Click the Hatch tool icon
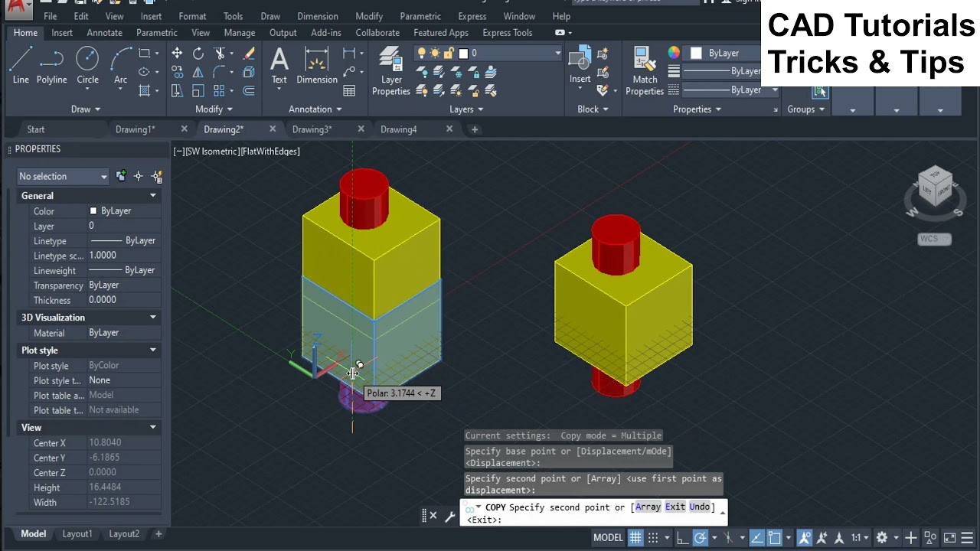980x551 pixels. click(144, 90)
